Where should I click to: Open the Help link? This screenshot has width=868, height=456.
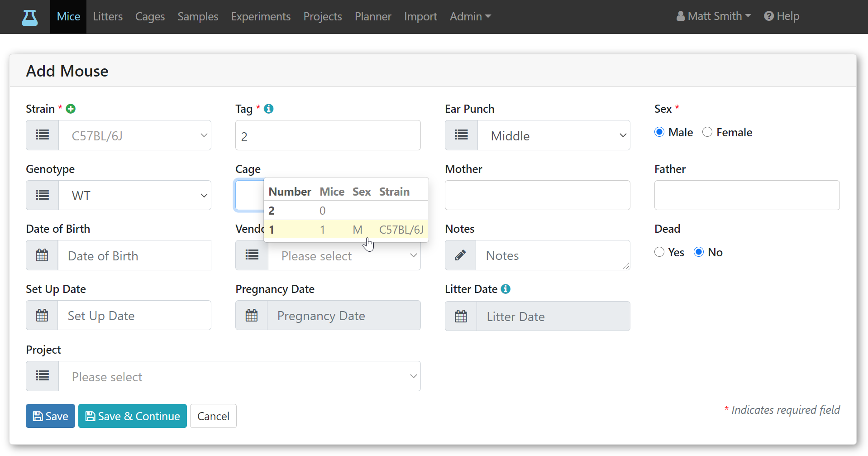coord(782,16)
